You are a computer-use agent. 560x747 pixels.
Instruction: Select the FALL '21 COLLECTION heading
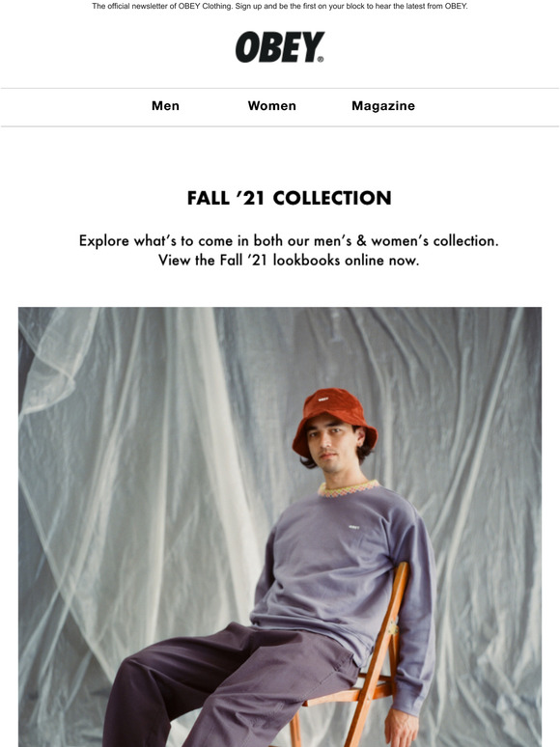click(x=290, y=198)
